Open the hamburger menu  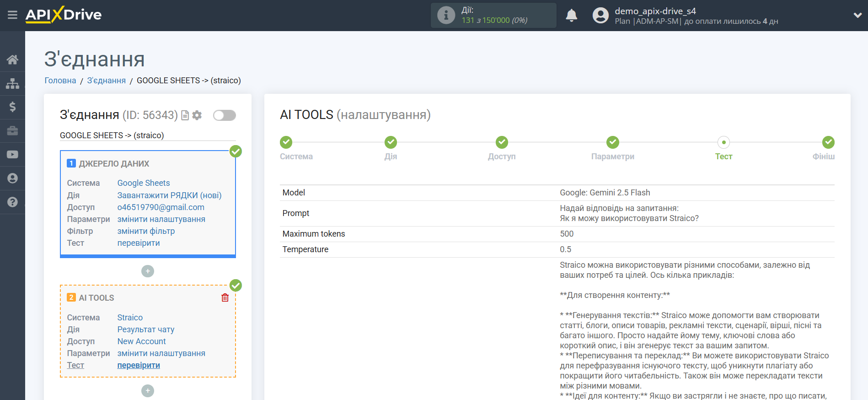pyautogui.click(x=12, y=15)
